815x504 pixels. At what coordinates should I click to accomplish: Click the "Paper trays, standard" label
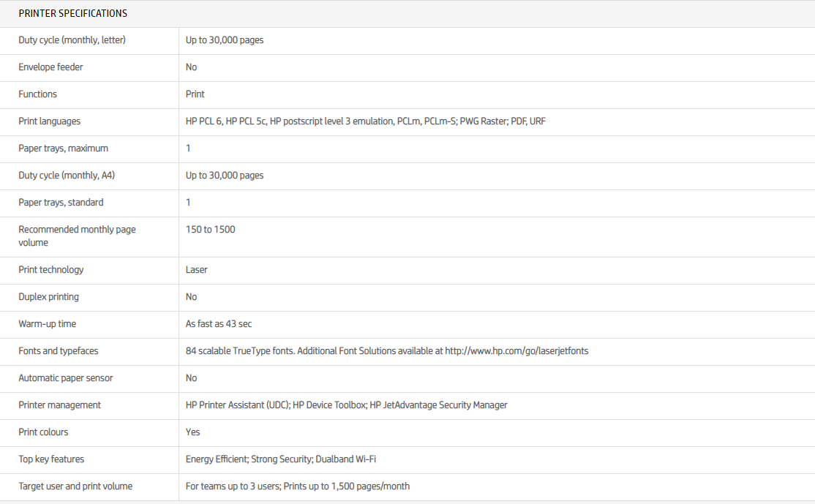tap(61, 203)
